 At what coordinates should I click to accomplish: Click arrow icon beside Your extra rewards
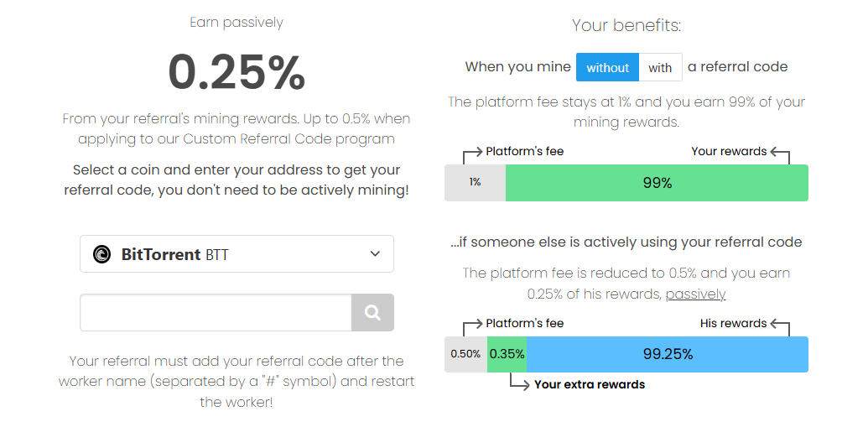(x=518, y=382)
